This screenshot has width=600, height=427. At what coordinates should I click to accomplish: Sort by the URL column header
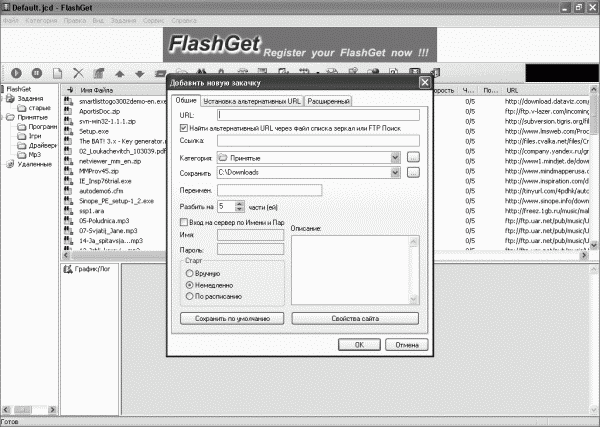pos(512,90)
